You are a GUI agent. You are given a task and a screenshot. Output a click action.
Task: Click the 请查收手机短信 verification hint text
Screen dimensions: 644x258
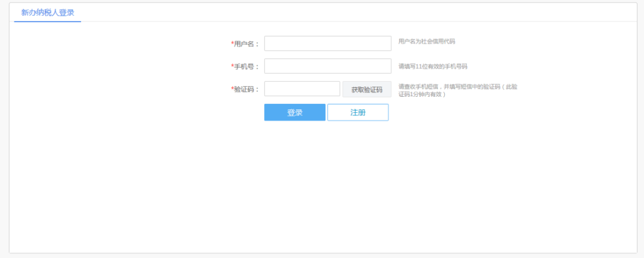click(x=458, y=91)
